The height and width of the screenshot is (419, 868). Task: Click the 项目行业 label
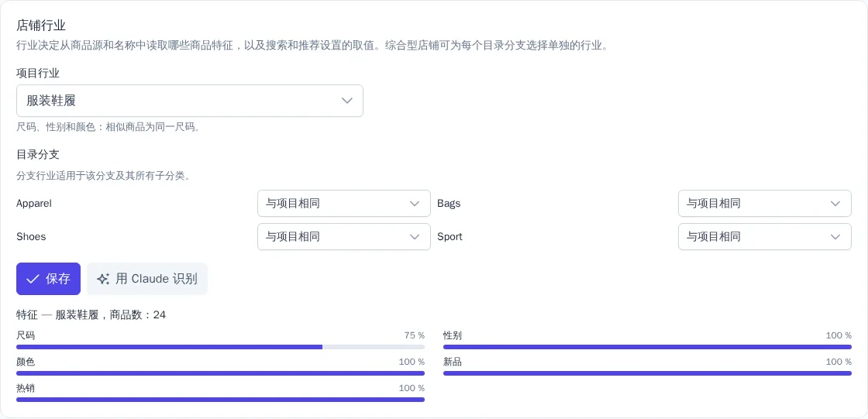tap(38, 73)
